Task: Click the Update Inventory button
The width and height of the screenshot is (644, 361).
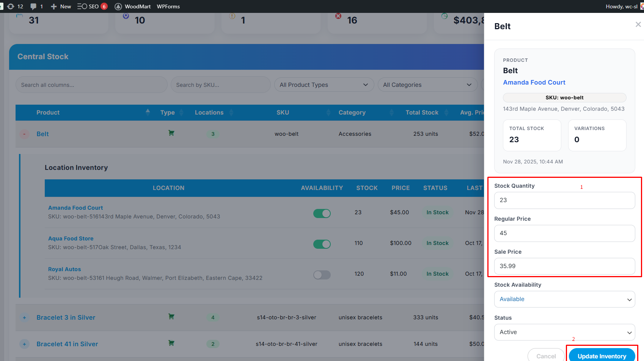Action: 602,356
